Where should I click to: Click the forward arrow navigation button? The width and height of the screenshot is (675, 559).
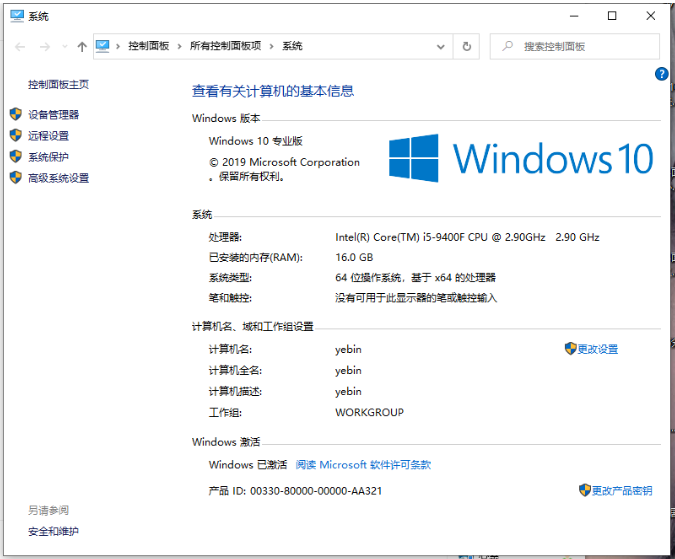point(44,47)
